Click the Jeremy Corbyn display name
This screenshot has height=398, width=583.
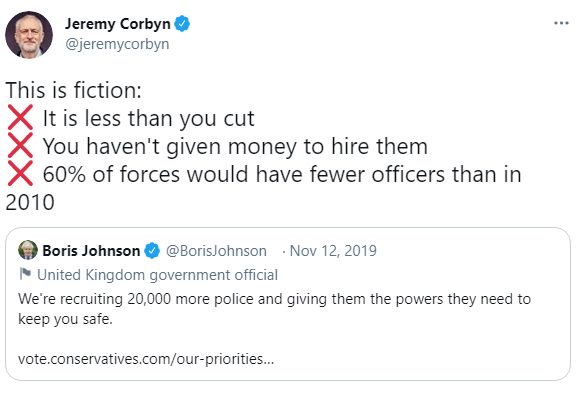[118, 24]
